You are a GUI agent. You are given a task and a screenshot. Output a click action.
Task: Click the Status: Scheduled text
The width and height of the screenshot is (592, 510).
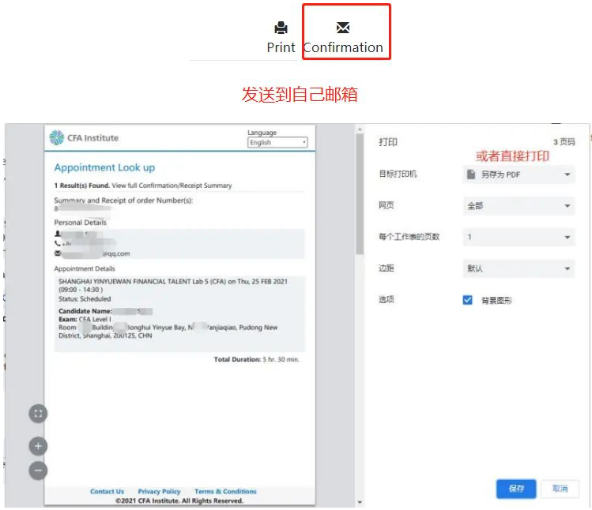[85, 299]
